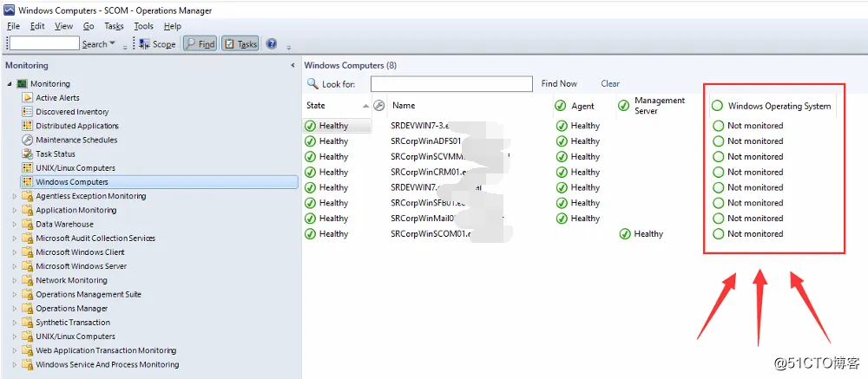Select the Discovered Inventory icon
The width and height of the screenshot is (868, 379).
pyautogui.click(x=27, y=112)
